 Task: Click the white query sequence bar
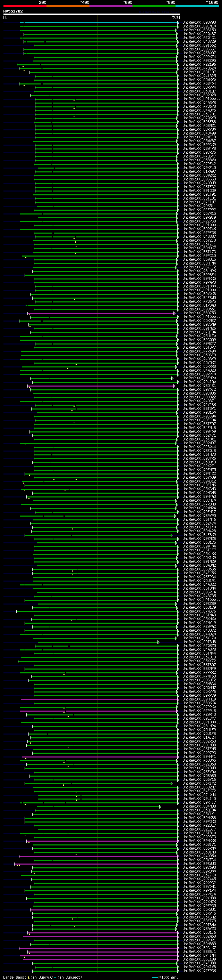click(x=92, y=15)
